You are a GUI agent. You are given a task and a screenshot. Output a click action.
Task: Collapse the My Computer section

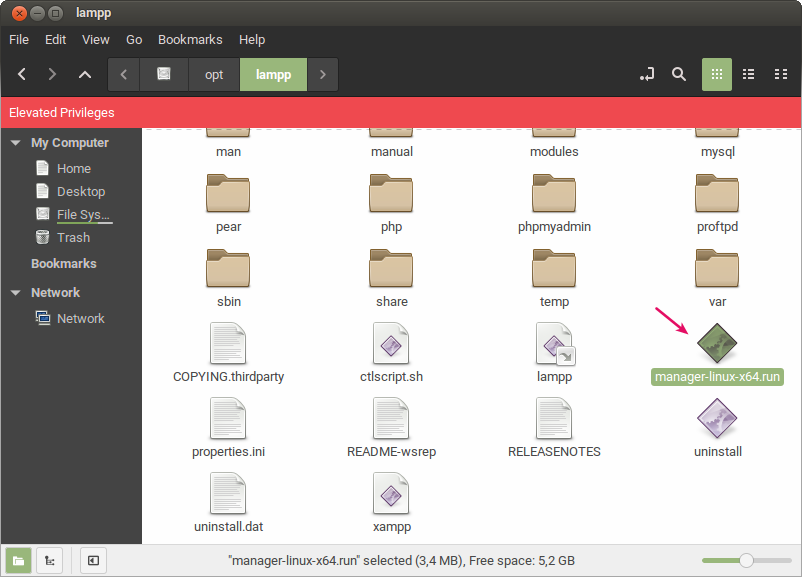14,142
